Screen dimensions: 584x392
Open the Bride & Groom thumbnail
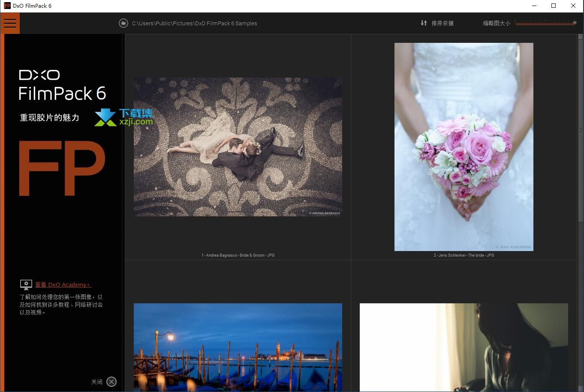[x=238, y=147]
